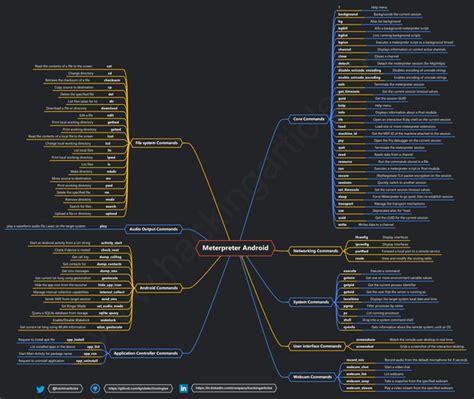Click the portfwd networking command entry
474x399 pixels.
pos(362,251)
